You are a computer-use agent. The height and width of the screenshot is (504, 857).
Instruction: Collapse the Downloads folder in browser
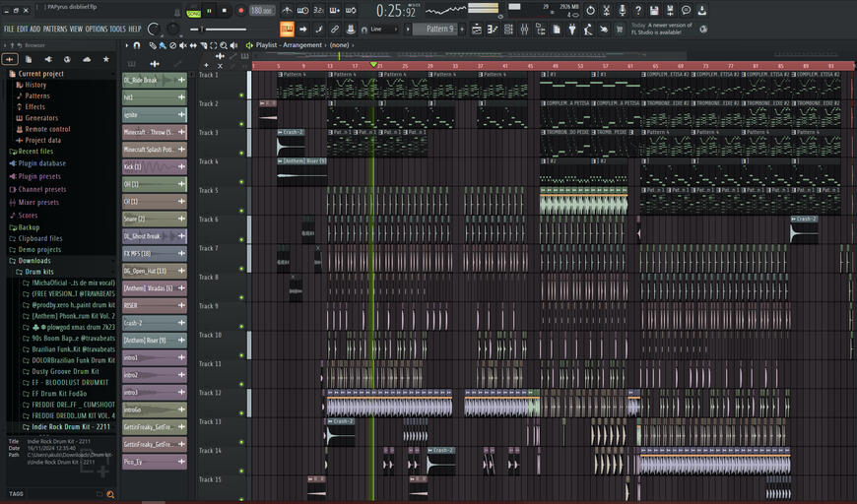(x=33, y=261)
